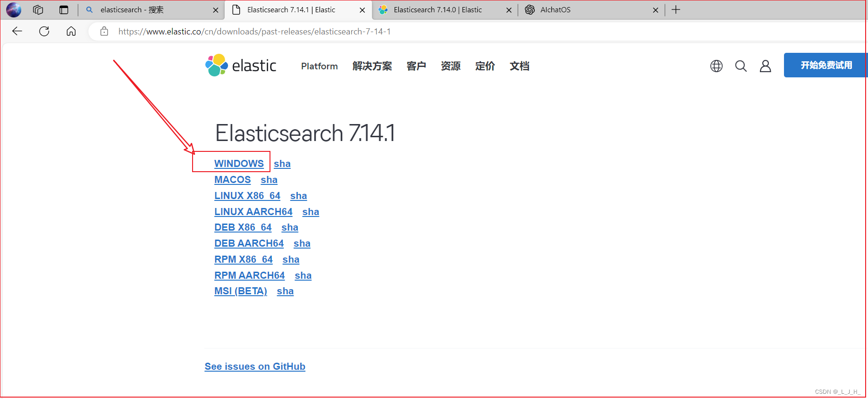Click the 开始免费试用 button
This screenshot has height=399, width=868.
826,65
